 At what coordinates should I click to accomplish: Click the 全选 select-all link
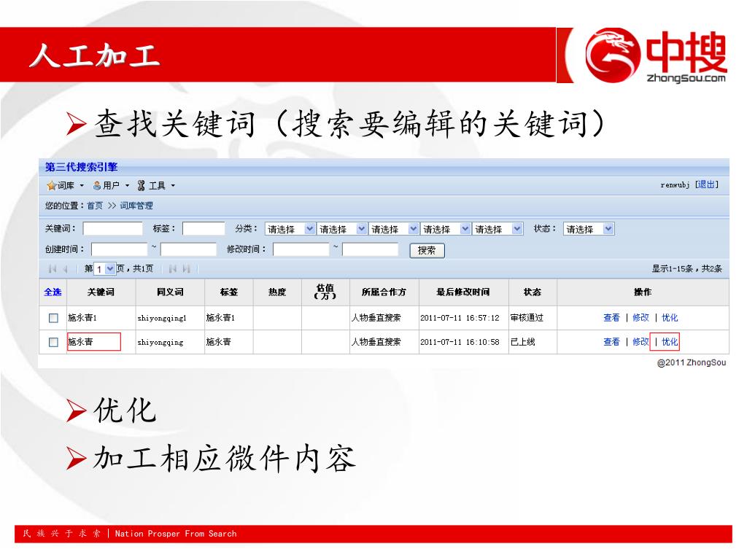tap(53, 292)
